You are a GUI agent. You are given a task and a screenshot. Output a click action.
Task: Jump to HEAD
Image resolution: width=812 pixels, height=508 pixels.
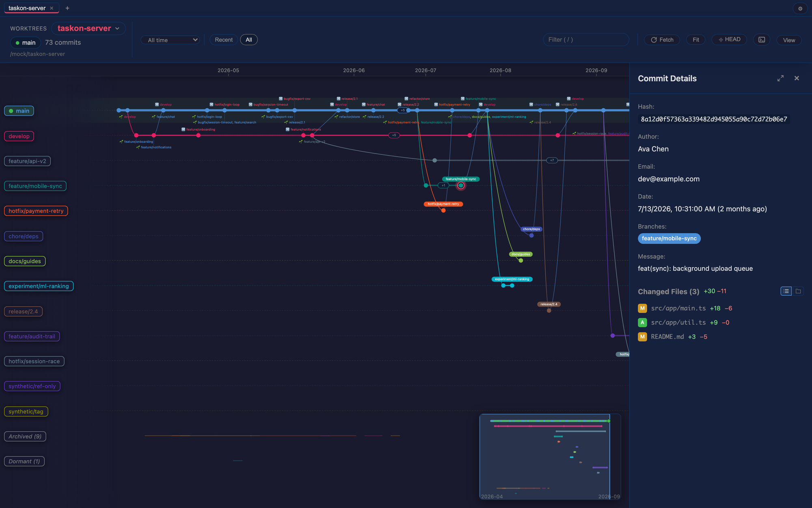pos(729,39)
